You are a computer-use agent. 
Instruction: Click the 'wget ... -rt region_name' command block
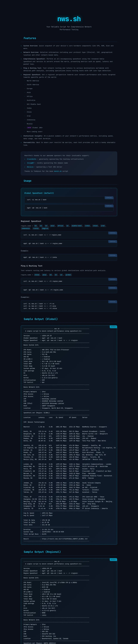click(69, 290)
